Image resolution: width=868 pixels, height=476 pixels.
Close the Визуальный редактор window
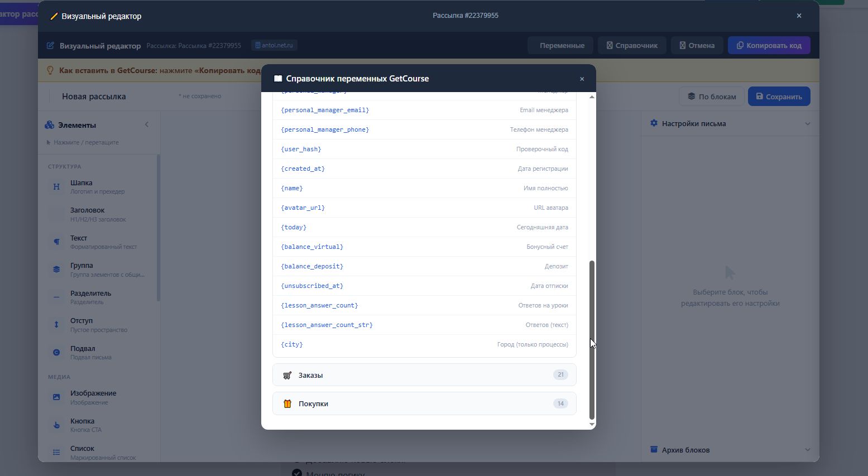pyautogui.click(x=799, y=16)
